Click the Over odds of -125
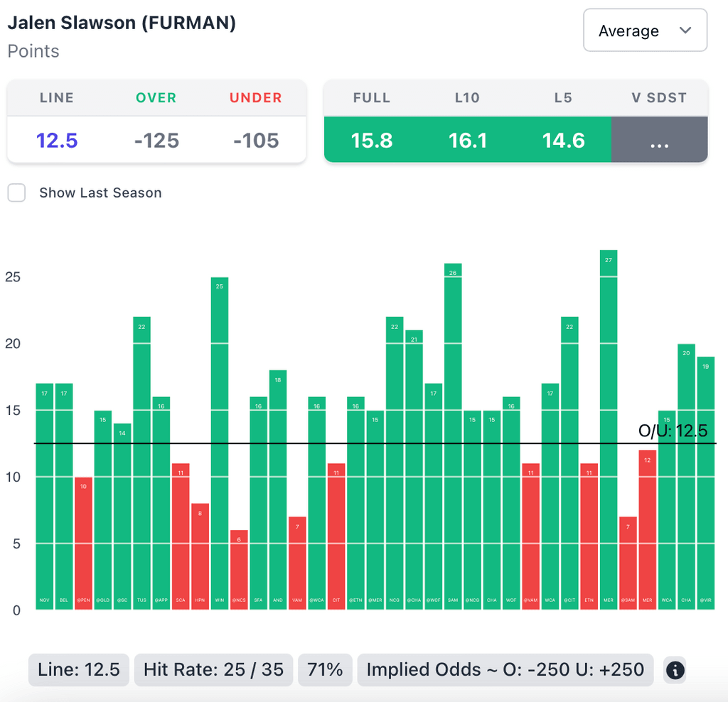The width and height of the screenshot is (728, 702). [x=156, y=141]
